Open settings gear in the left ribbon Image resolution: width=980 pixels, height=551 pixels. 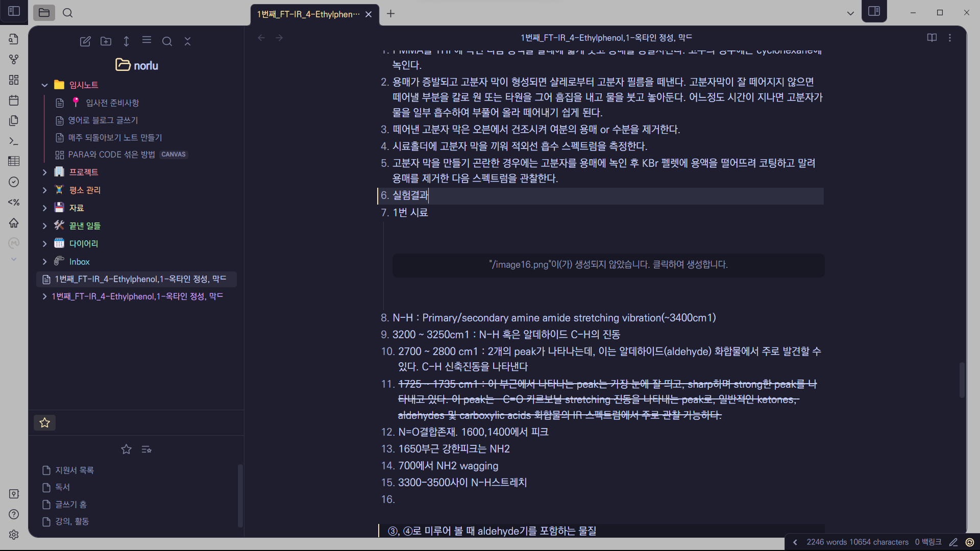[x=14, y=534]
